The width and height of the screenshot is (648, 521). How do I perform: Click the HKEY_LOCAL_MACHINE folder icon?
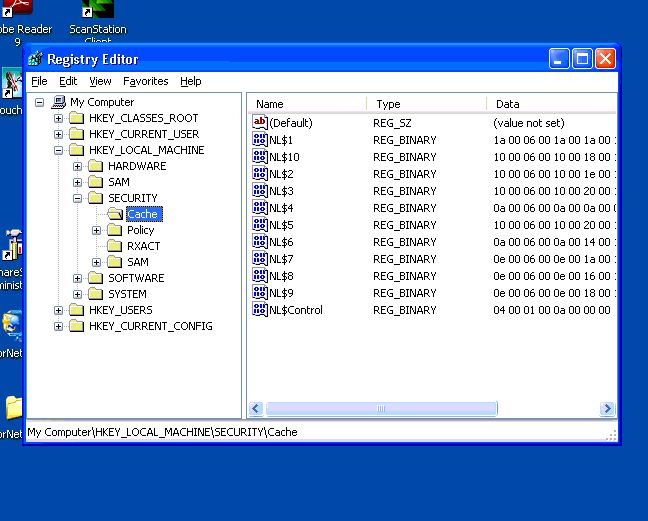pos(76,150)
